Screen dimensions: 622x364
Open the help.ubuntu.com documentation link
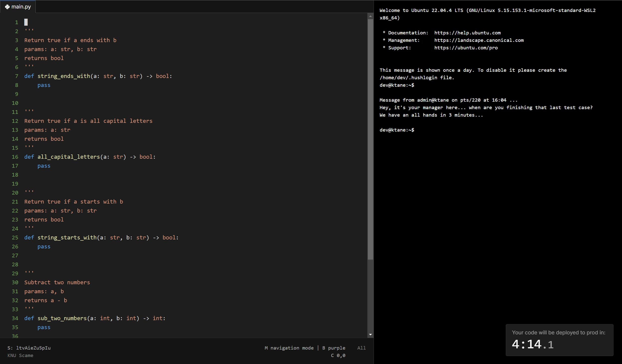467,33
